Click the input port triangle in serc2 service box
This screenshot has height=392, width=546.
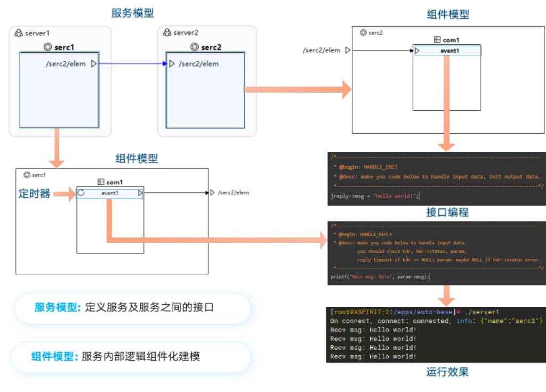172,64
